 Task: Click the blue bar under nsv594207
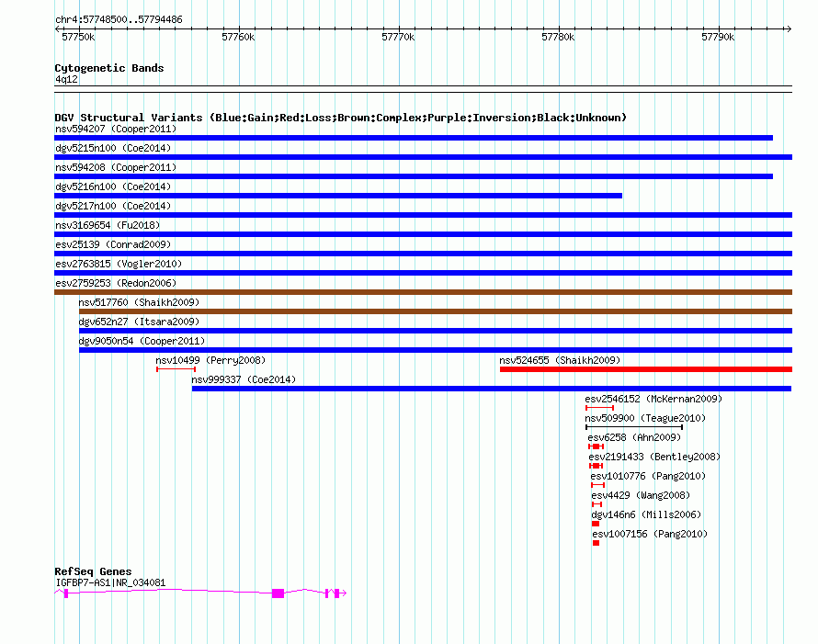click(x=414, y=138)
